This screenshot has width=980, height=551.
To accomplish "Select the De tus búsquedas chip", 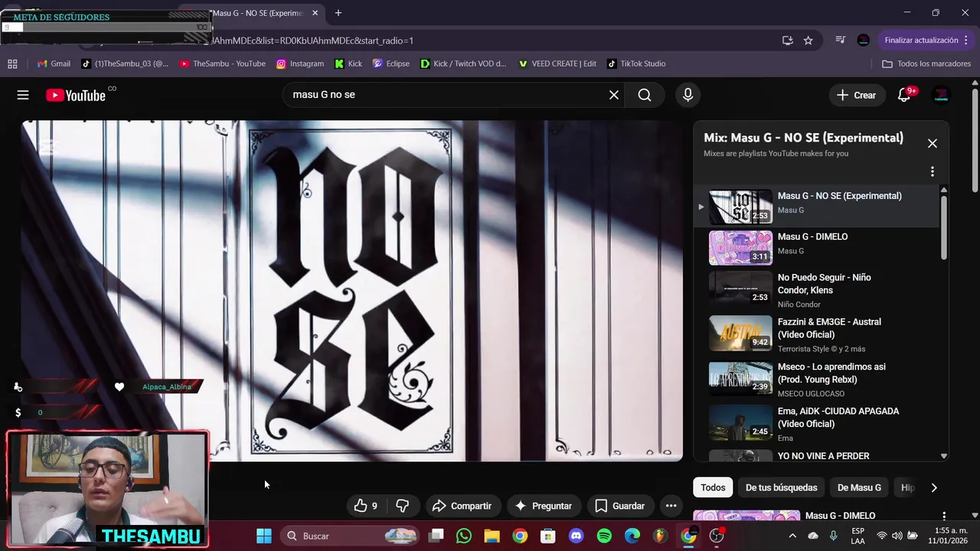I will pos(781,487).
